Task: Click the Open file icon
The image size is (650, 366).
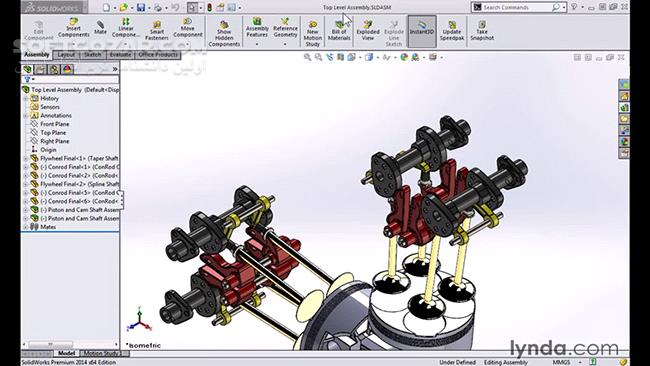Action: point(123,7)
